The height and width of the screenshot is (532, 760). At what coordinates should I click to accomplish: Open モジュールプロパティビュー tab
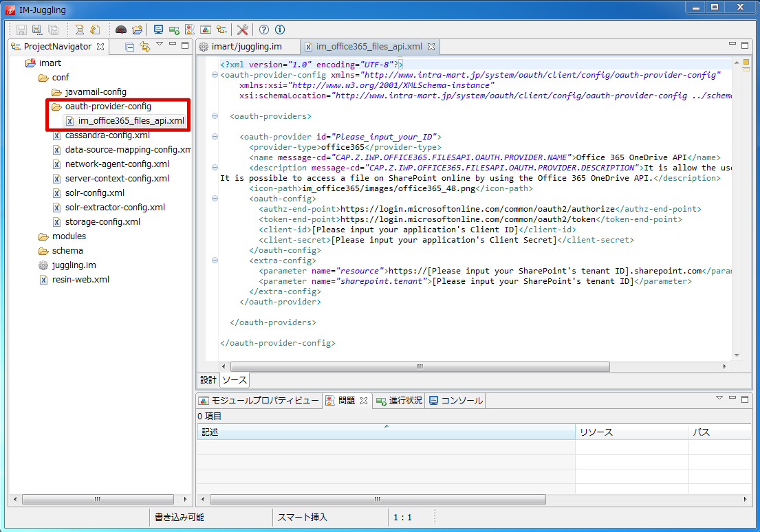[x=259, y=401]
